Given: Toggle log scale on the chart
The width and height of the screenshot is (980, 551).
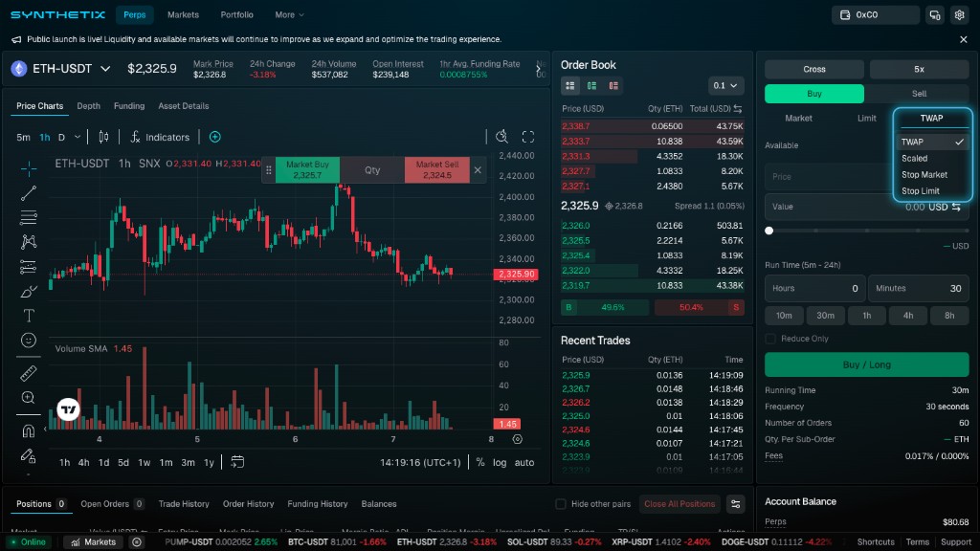Looking at the screenshot, I should (500, 462).
